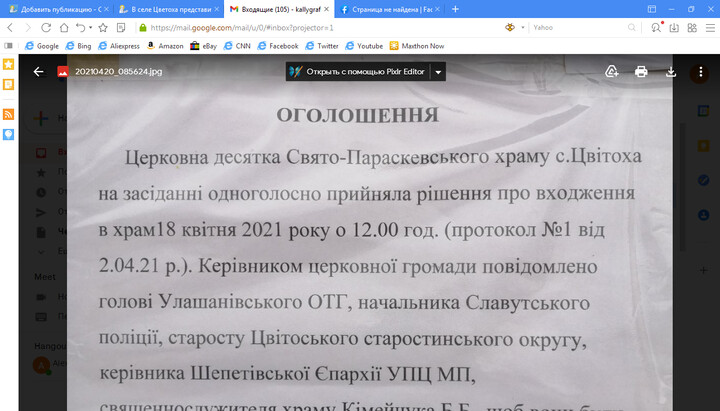Open browser downloads icon in toolbar

(x=673, y=28)
